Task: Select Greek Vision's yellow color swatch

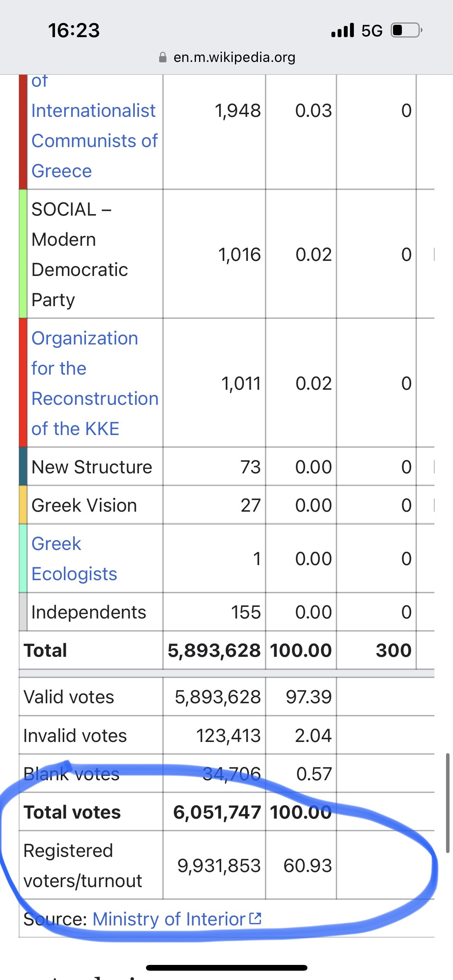Action: point(23,505)
